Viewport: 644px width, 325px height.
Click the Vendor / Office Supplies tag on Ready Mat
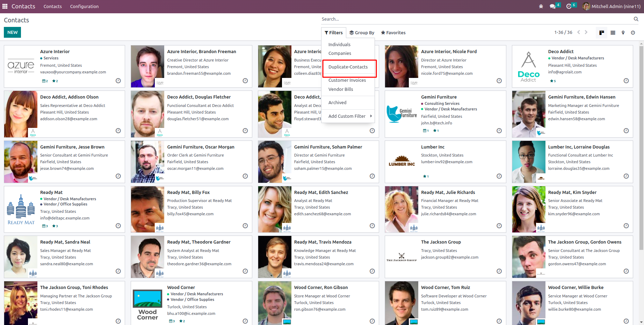tap(64, 204)
